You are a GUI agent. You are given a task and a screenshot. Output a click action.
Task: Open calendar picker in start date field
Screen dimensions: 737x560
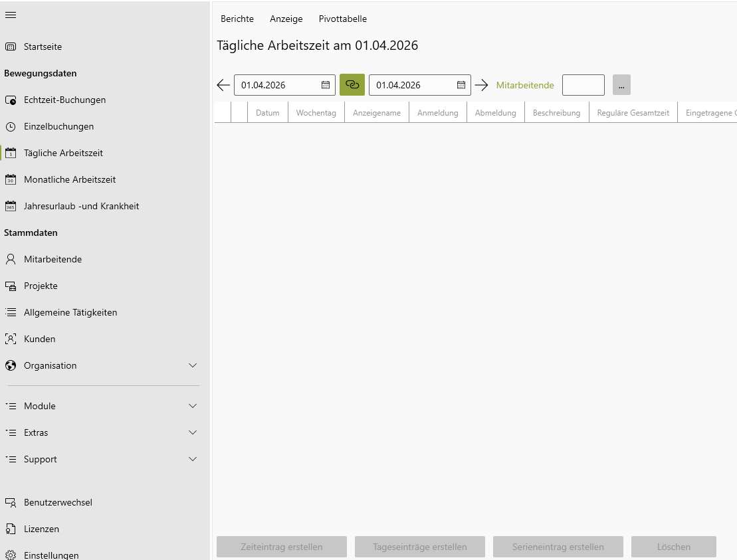[x=326, y=85]
